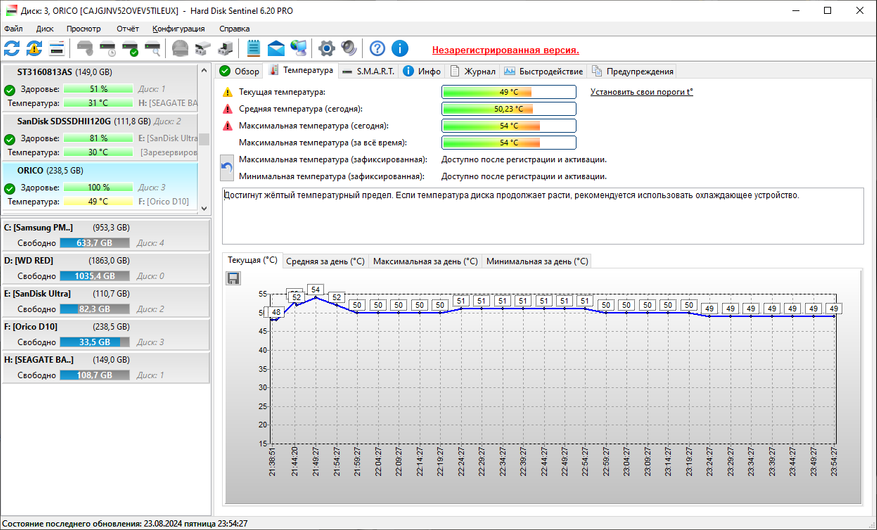This screenshot has width=877, height=530.
Task: Click the blue question mark help icon
Action: tap(377, 48)
